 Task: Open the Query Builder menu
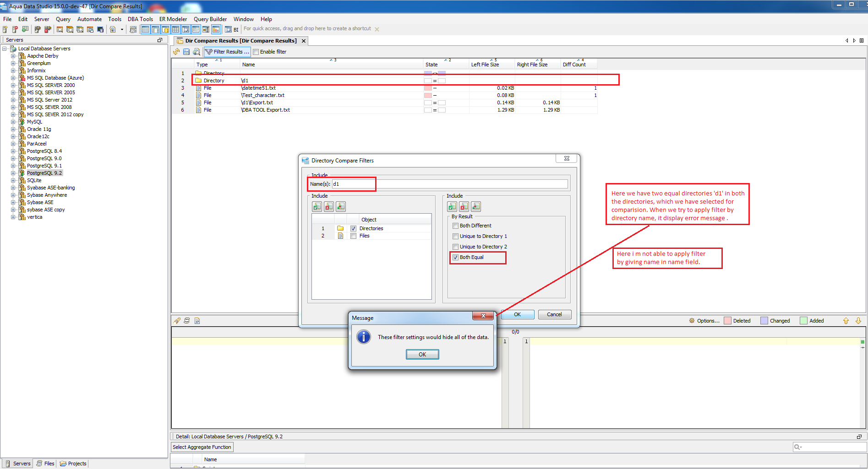tap(210, 19)
